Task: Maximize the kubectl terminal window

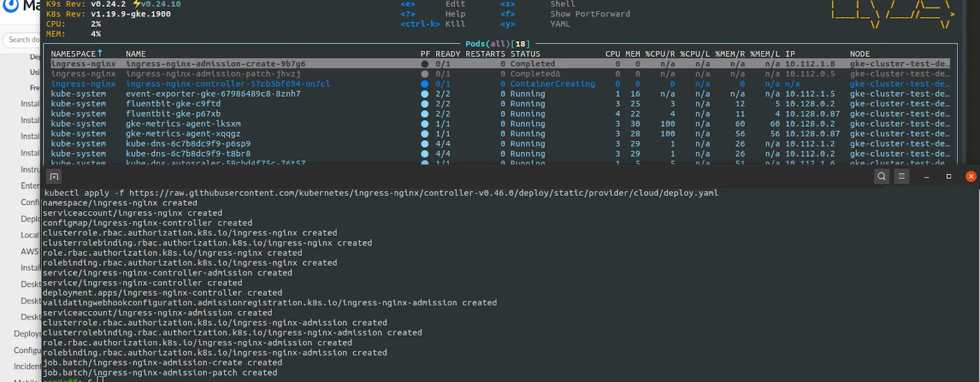Action: [x=949, y=176]
